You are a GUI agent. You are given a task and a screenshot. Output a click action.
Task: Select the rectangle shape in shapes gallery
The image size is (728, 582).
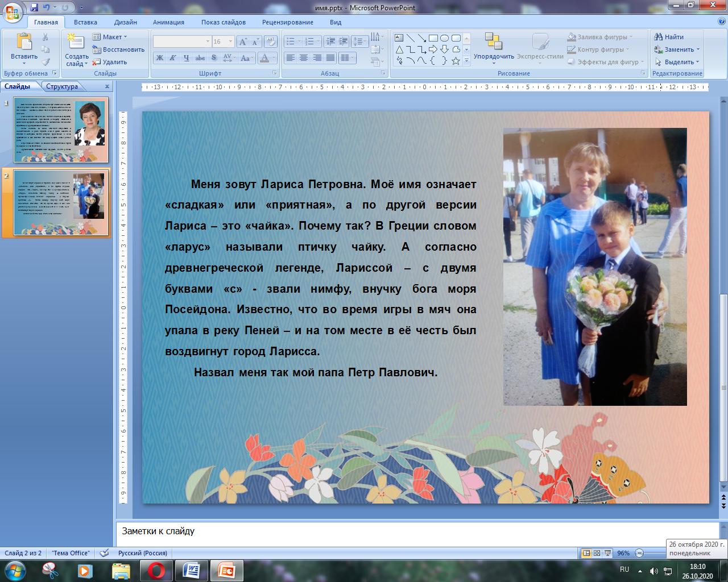click(x=433, y=38)
